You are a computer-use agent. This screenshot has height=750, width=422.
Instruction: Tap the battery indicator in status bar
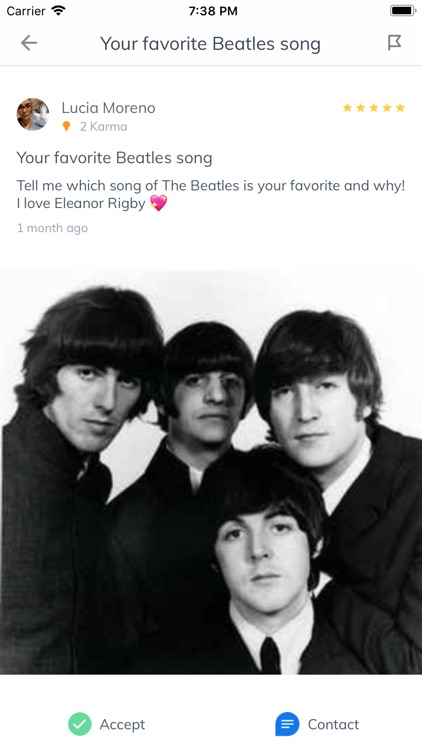coord(403,11)
